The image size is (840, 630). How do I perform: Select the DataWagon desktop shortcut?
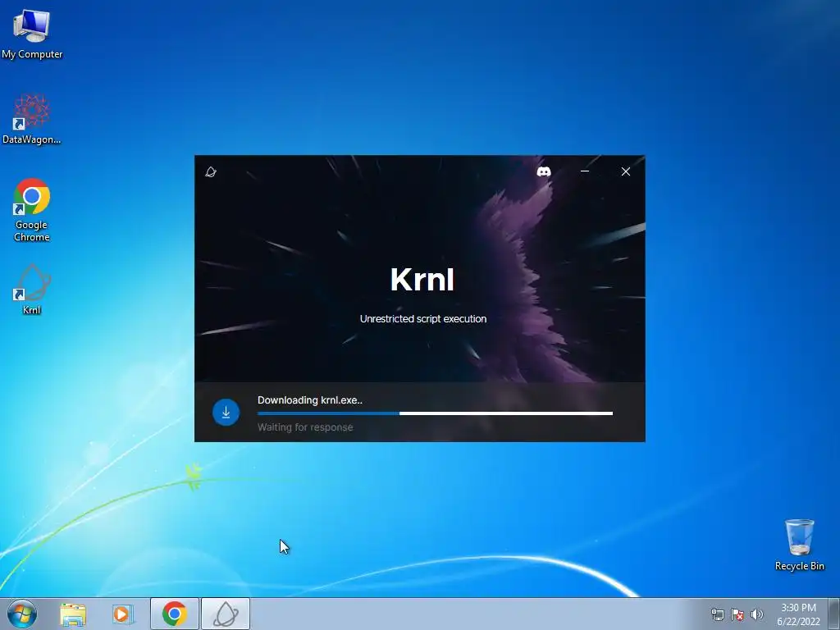pos(32,119)
